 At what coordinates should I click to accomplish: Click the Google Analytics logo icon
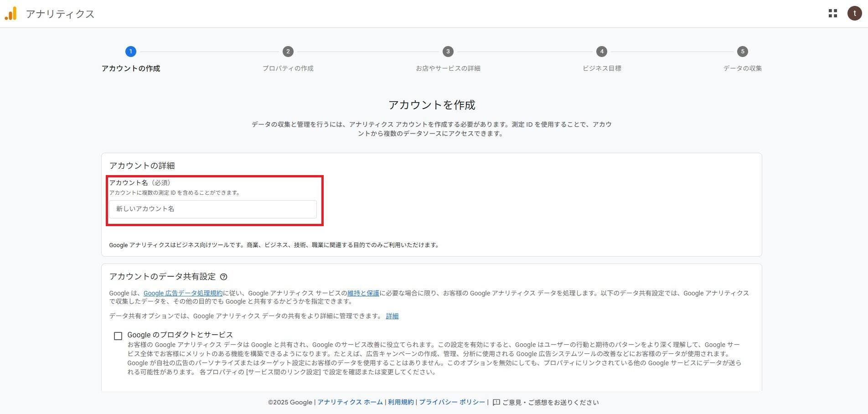pos(10,14)
